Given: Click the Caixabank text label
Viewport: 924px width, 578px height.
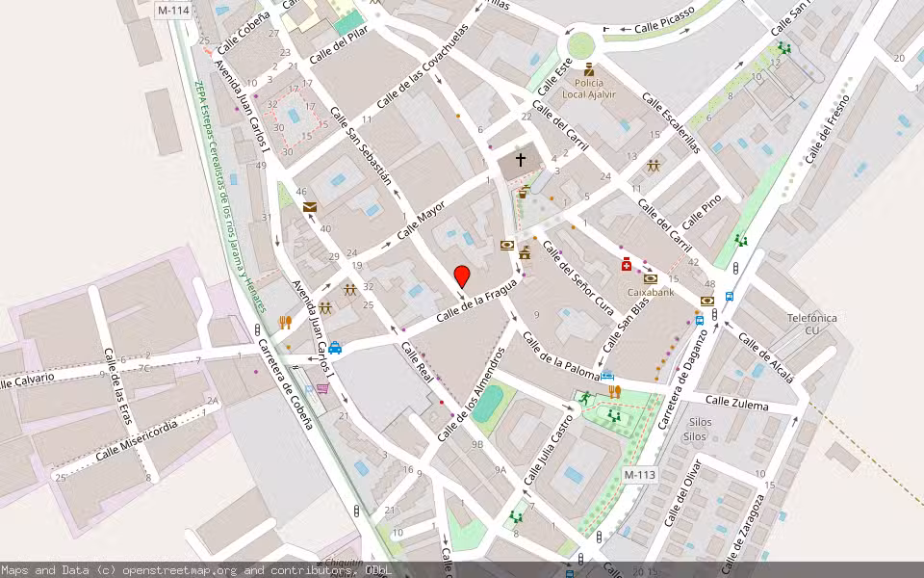Looking at the screenshot, I should [x=651, y=292].
